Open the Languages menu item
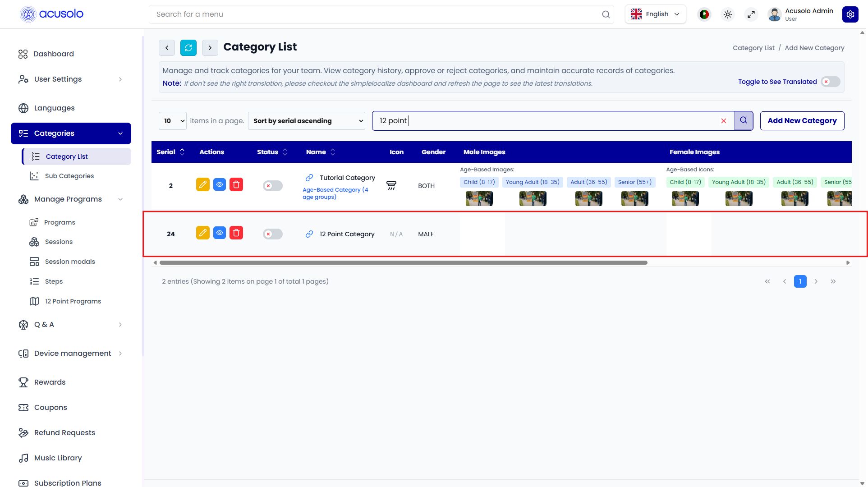This screenshot has width=868, height=487. [71, 108]
